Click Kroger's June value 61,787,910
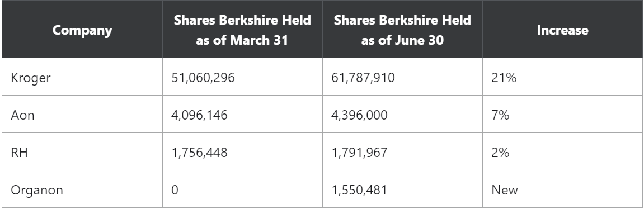 pos(402,77)
